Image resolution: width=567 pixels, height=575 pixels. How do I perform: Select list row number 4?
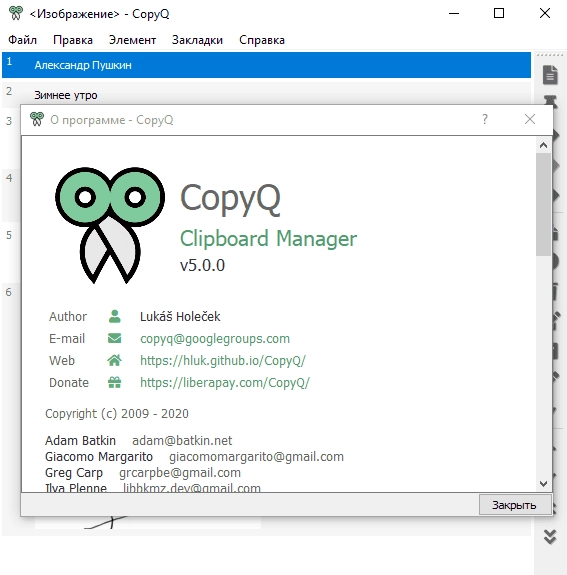9,178
